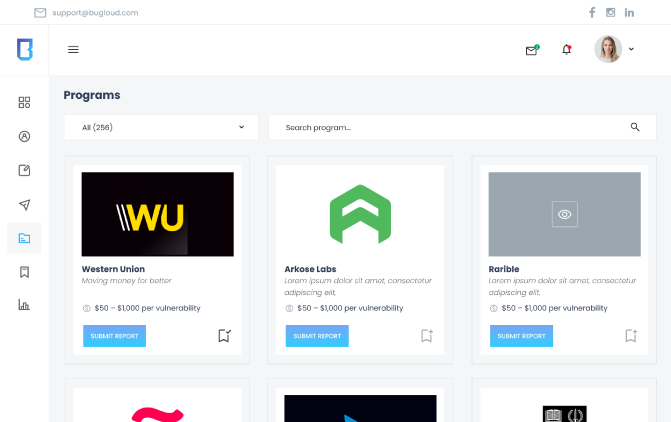Select the Programs folder sidebar item
This screenshot has width=671, height=422.
[24, 238]
